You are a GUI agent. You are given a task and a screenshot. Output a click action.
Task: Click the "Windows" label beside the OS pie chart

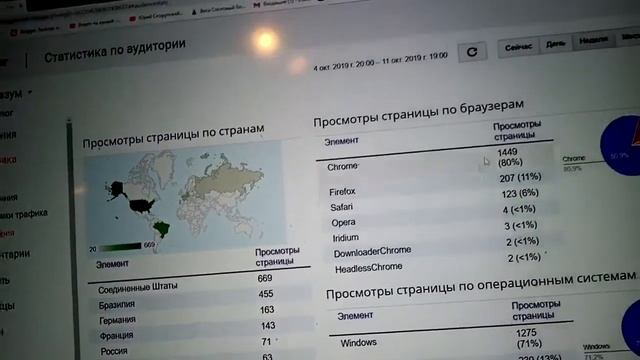click(596, 347)
